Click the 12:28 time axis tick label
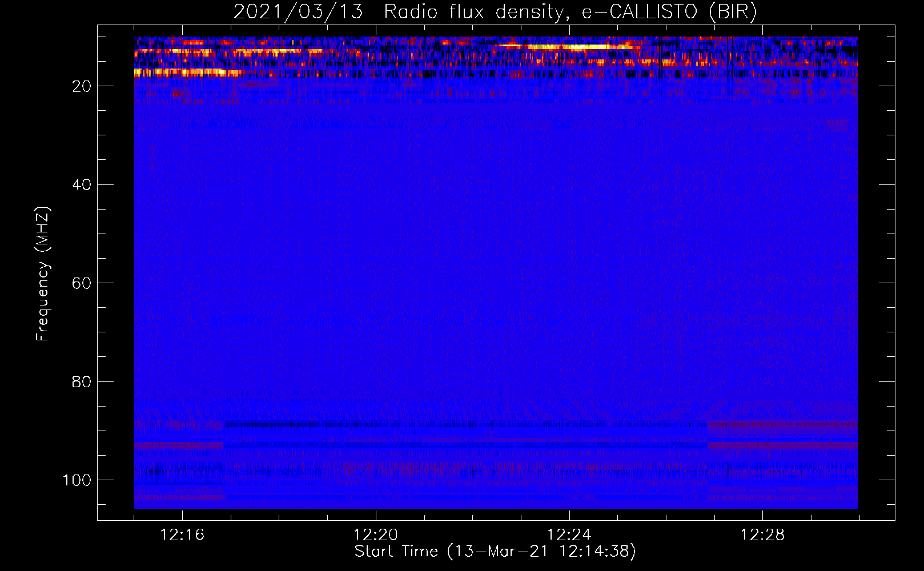Screen dimensions: 924x571 click(763, 535)
